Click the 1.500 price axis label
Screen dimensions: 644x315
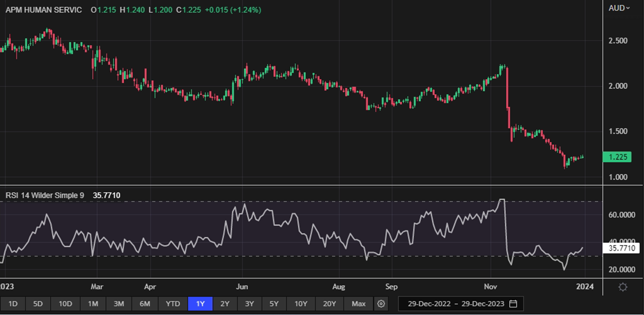click(x=619, y=132)
